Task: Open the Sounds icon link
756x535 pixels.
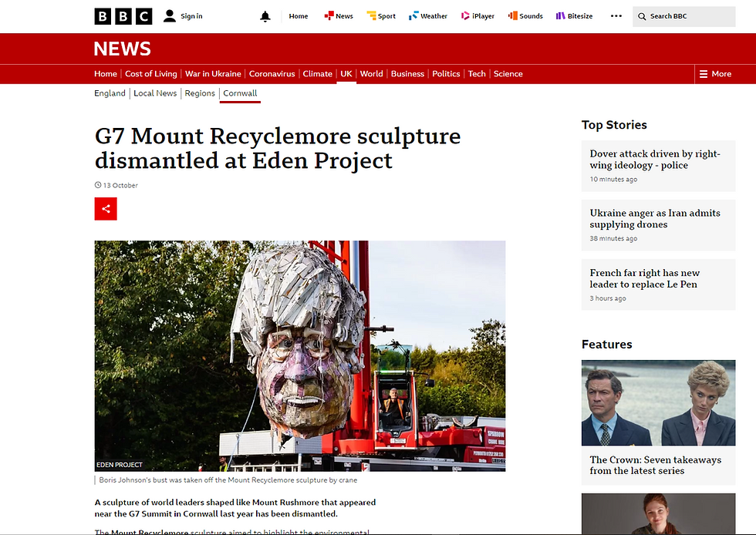Action: (x=512, y=16)
